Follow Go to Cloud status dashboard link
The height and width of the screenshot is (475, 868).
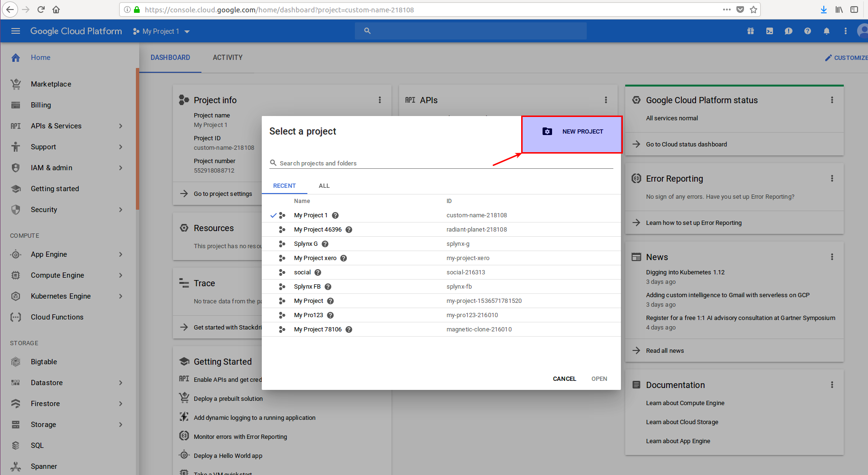pos(687,144)
